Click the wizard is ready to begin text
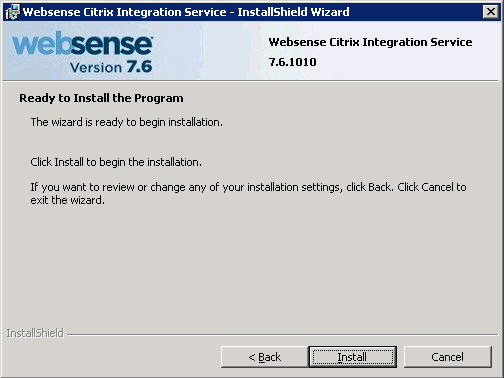 [x=127, y=122]
